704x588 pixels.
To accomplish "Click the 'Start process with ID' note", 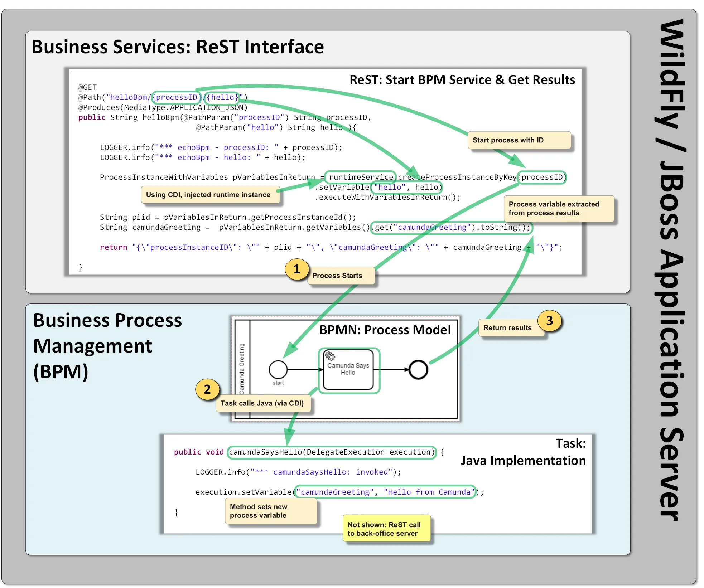I will [519, 140].
